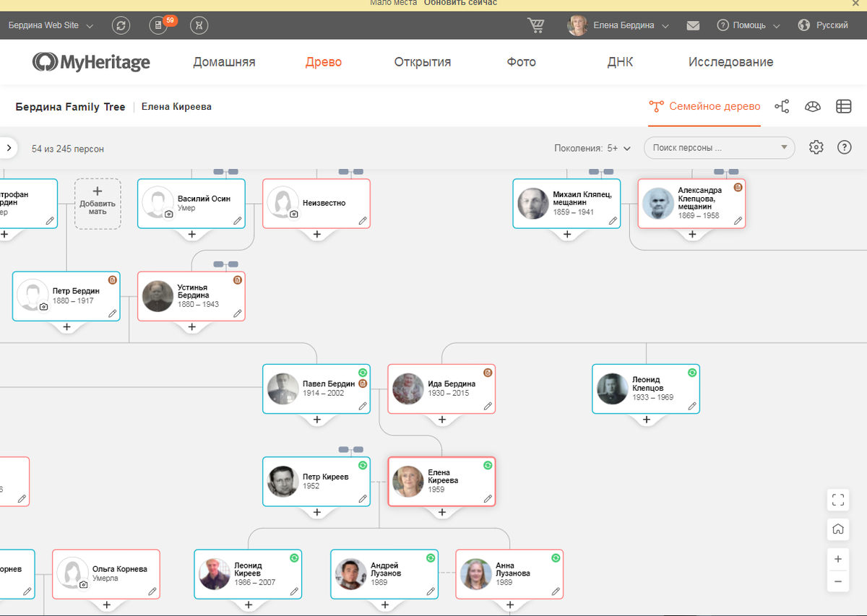Select Михаил Кляпец photo thumbnail
867x616 pixels.
pos(532,204)
